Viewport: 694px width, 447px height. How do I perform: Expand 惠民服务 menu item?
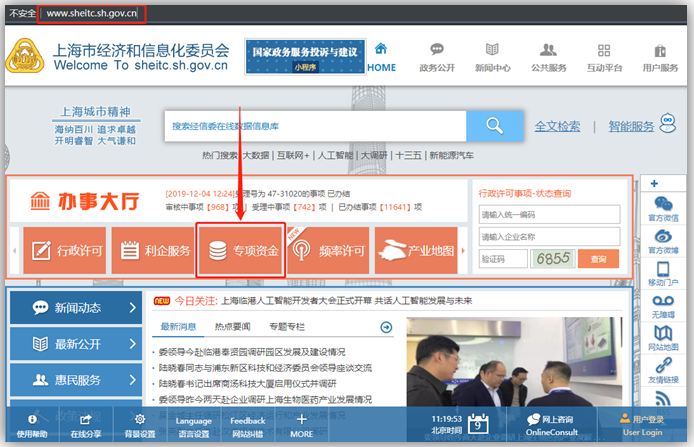click(x=76, y=380)
